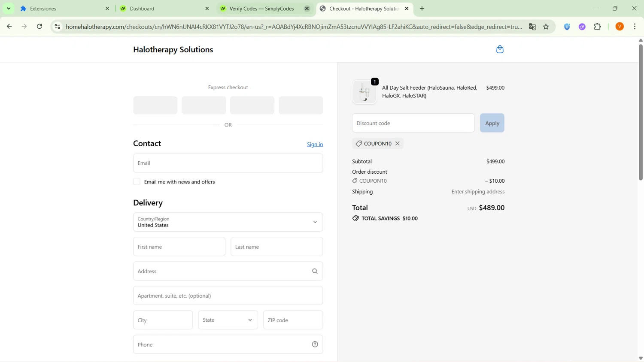644x362 pixels.
Task: Click the first express checkout button
Action: [x=155, y=105]
